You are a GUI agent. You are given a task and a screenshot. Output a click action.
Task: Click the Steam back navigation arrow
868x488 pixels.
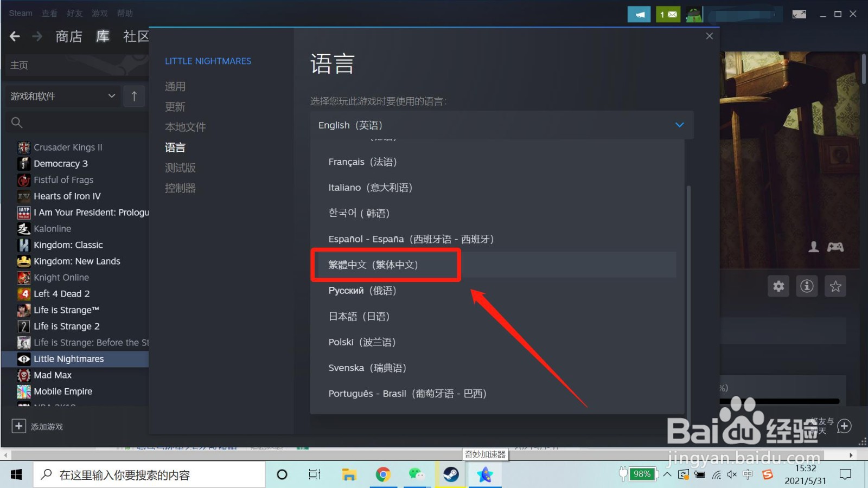coord(15,36)
